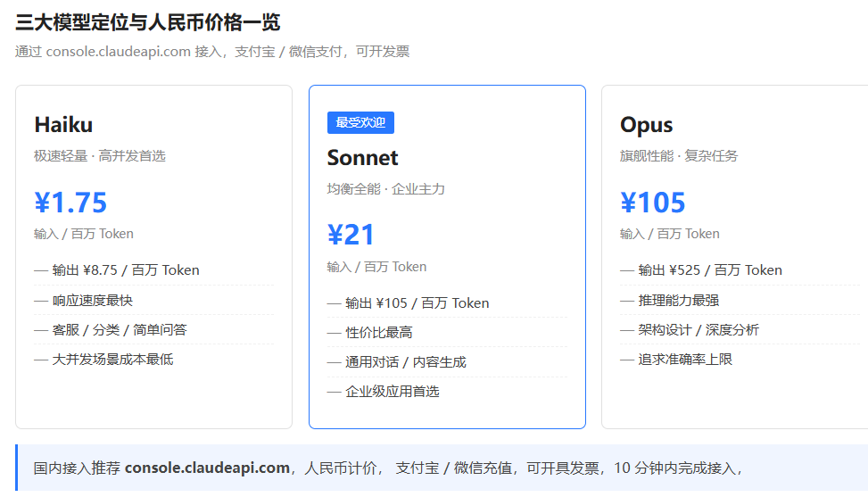Screen dimensions: 868x497
Task: Select the Opus card title
Action: (647, 125)
